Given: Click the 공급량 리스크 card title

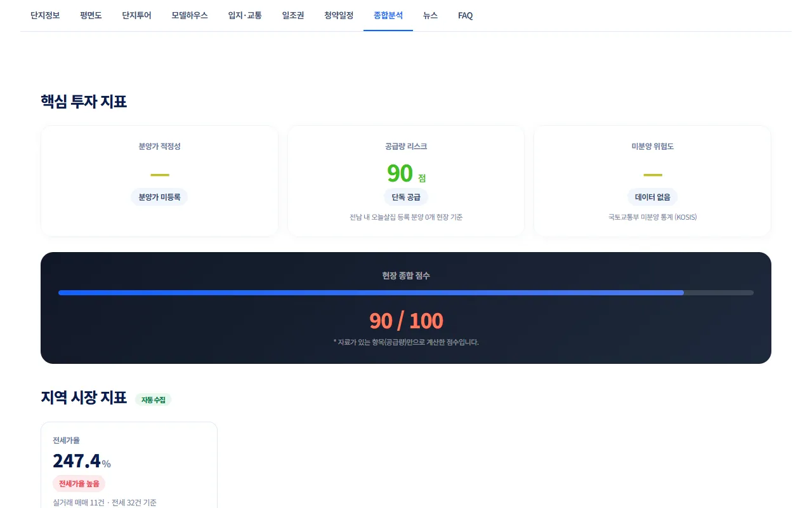Looking at the screenshot, I should pyautogui.click(x=406, y=146).
